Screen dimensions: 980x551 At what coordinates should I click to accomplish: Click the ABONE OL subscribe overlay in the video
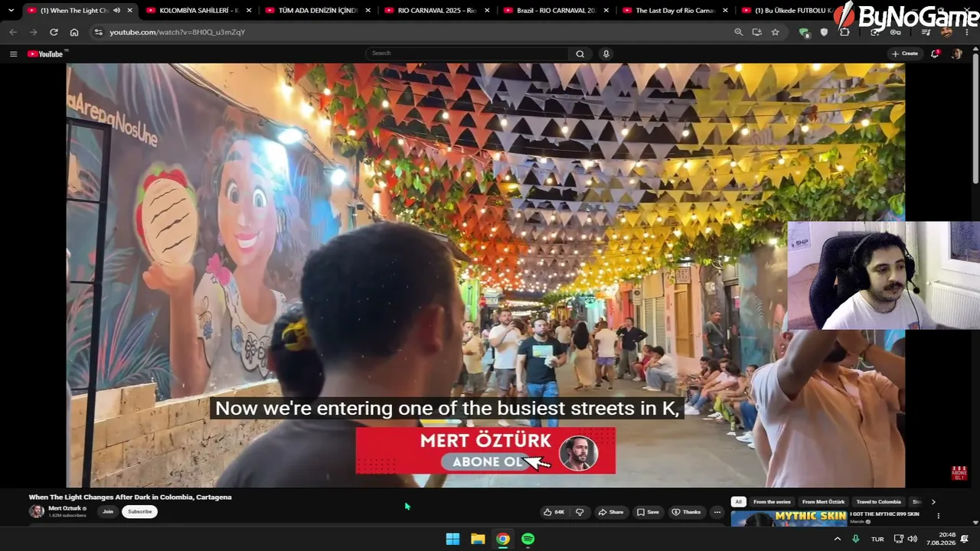pos(485,451)
